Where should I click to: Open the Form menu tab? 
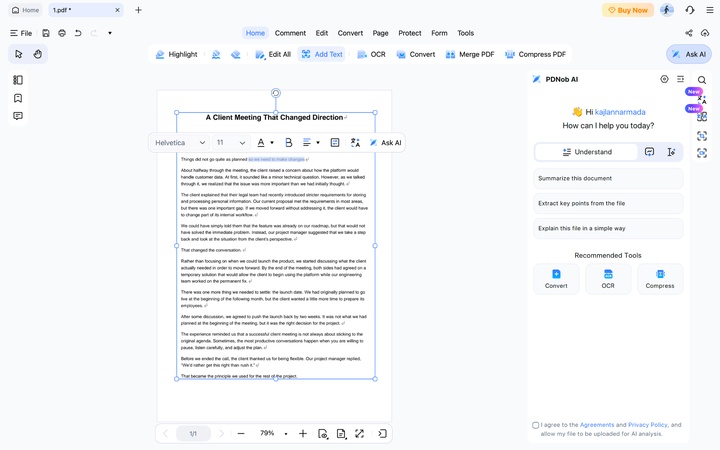[439, 33]
